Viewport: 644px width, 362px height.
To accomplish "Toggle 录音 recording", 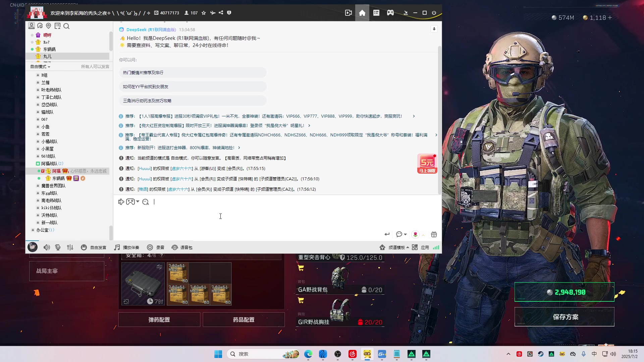I will pyautogui.click(x=156, y=247).
